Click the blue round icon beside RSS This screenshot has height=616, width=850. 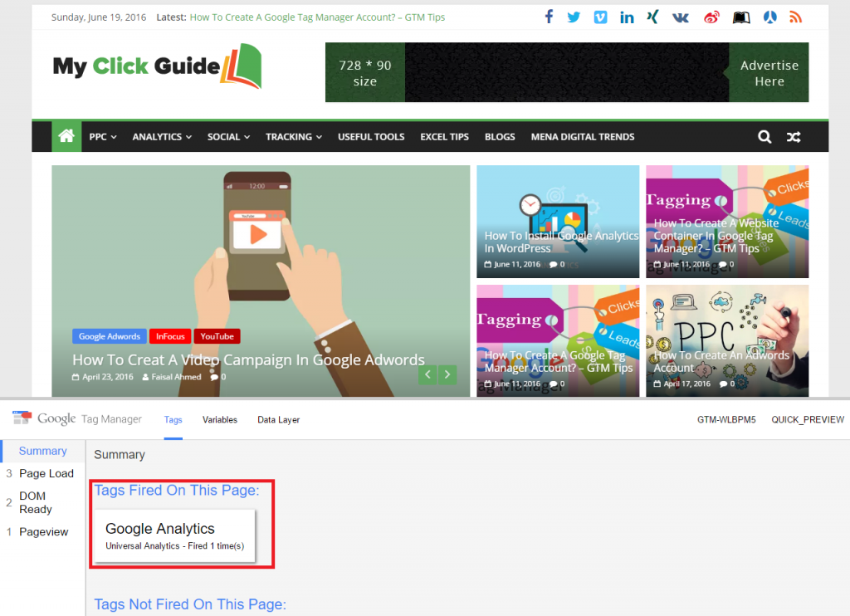click(769, 17)
